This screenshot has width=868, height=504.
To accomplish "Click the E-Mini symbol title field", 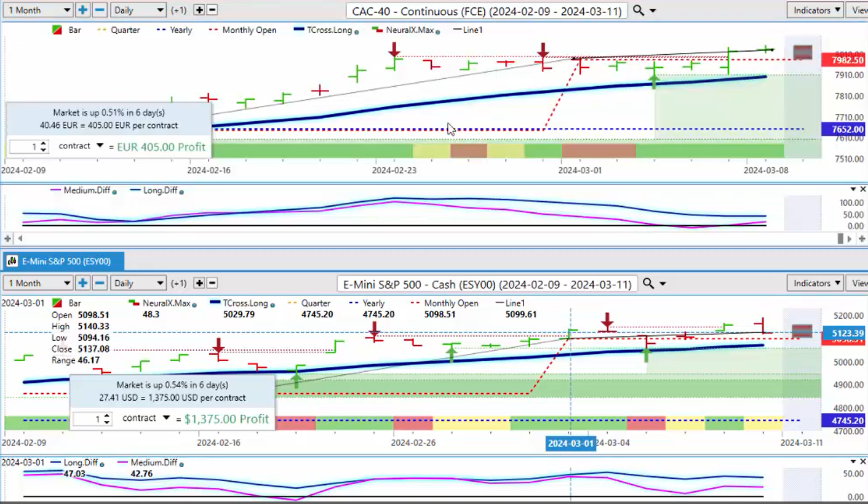I will 488,284.
